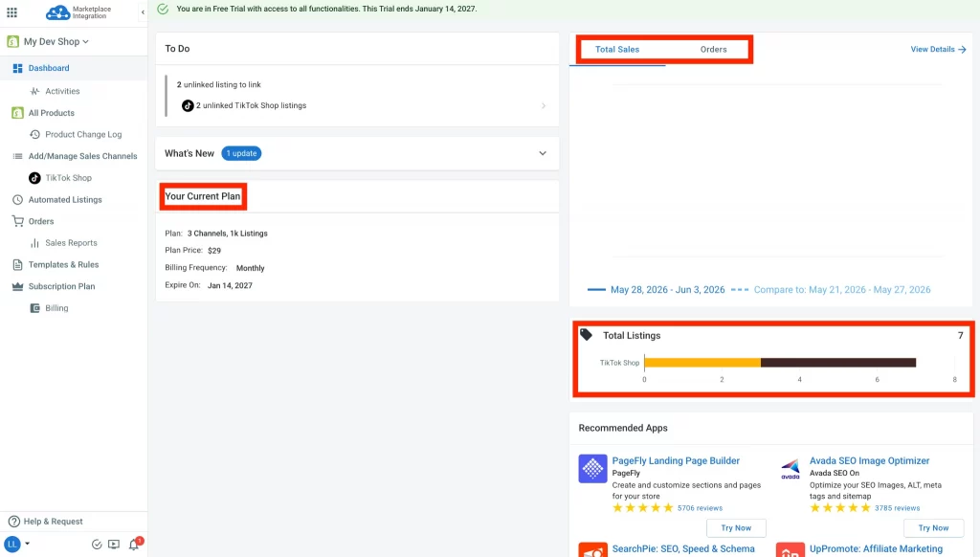
Task: Open Avada 3785 reviews link
Action: 898,508
